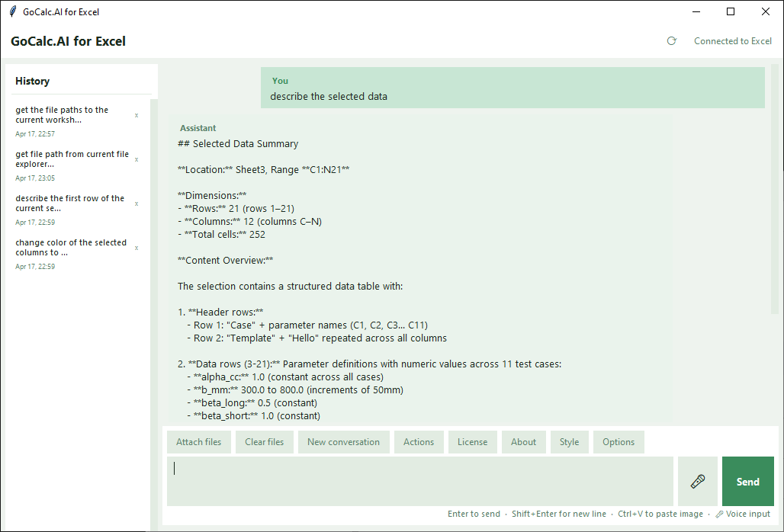Click the Attach files button
This screenshot has height=532, width=784.
click(198, 442)
